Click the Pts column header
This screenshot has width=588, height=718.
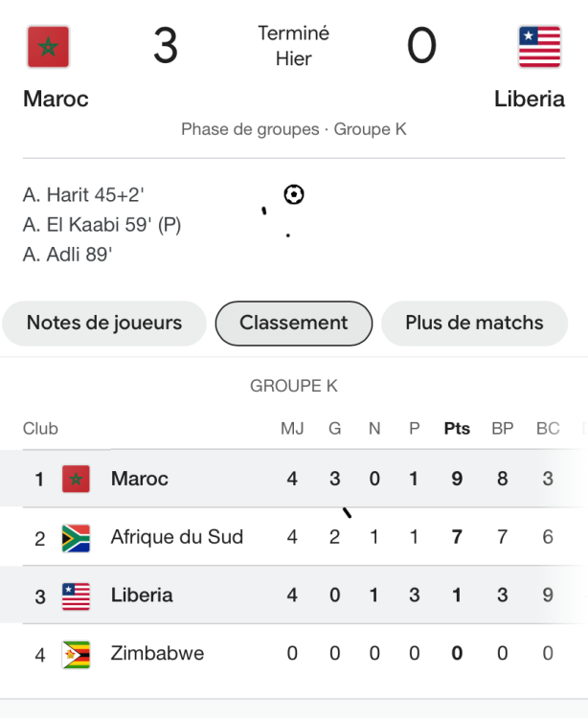[457, 429]
